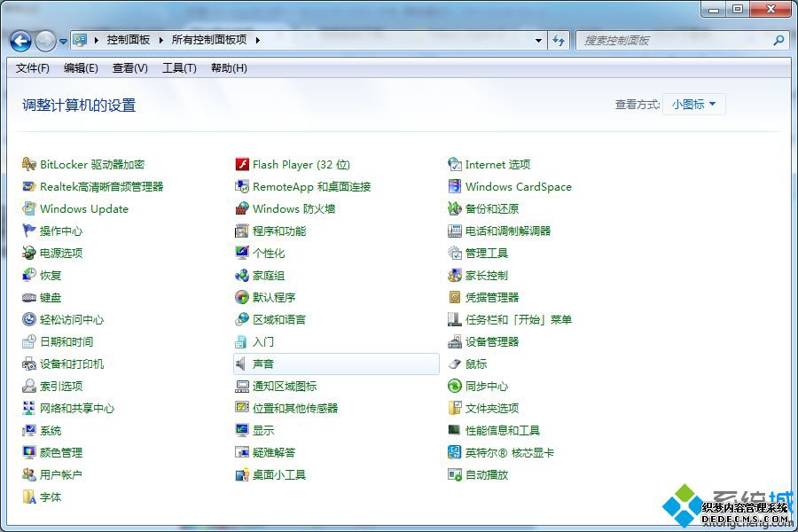Expand the arrow before 控制面板 breadcrumb

(96, 40)
